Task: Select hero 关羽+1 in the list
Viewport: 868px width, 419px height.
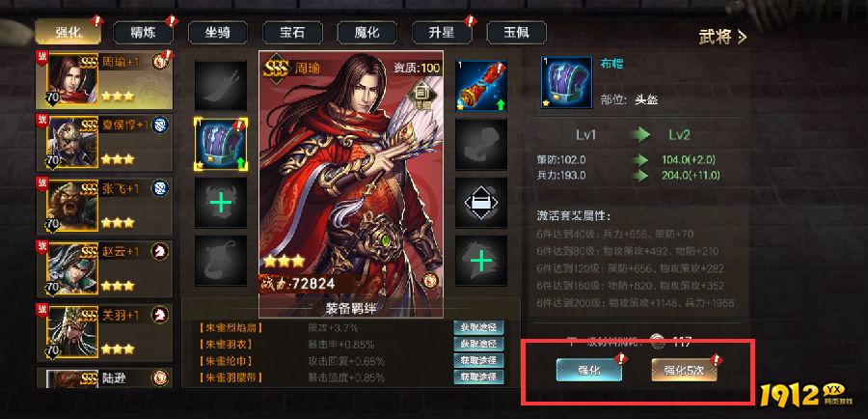Action: coord(104,331)
